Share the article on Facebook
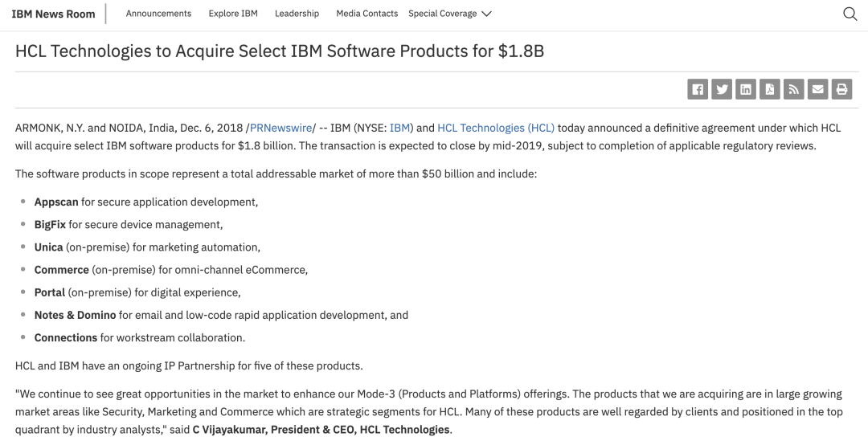 (x=698, y=89)
